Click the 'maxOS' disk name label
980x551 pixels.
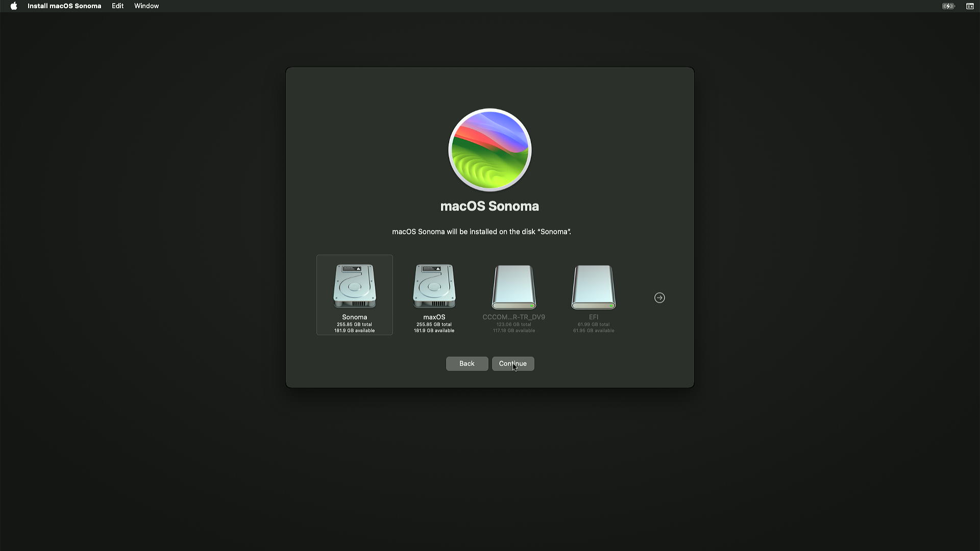point(434,317)
